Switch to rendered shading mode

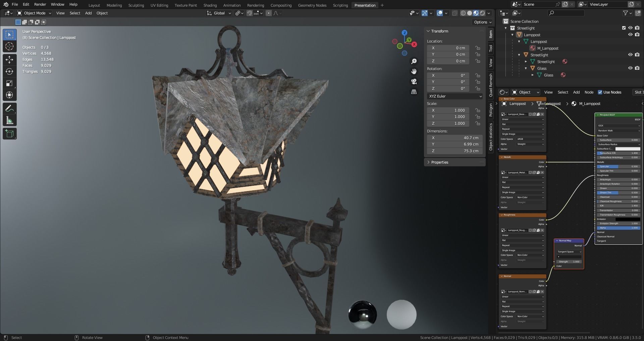pyautogui.click(x=482, y=13)
